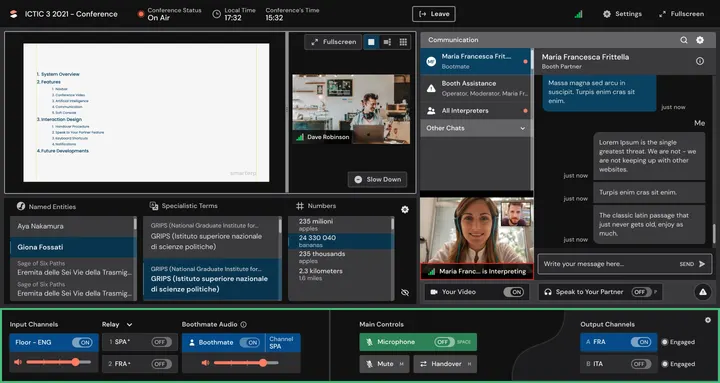Click the headset icon beside Speak to Partner

pos(547,292)
